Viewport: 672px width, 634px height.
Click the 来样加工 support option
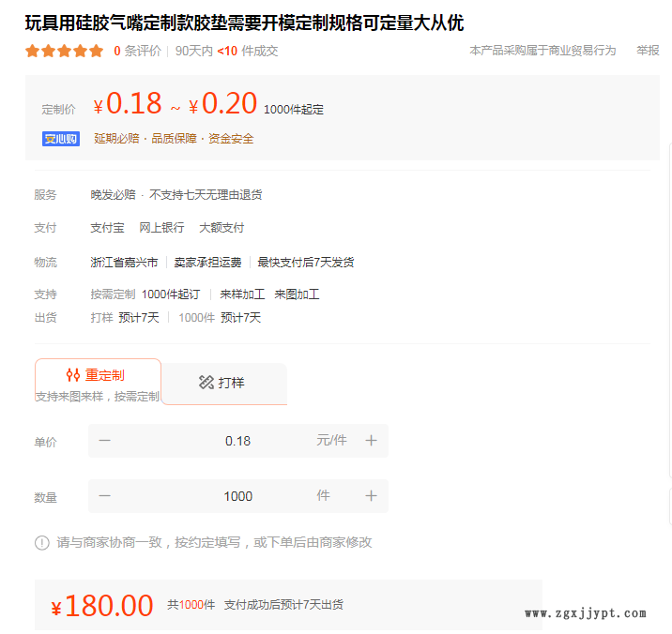(242, 294)
